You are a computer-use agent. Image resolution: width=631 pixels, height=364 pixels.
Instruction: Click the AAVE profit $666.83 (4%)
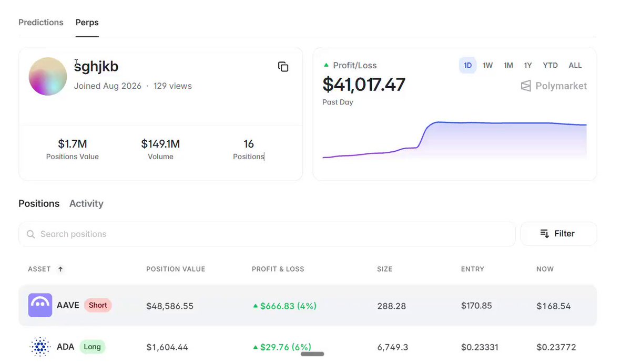point(284,306)
